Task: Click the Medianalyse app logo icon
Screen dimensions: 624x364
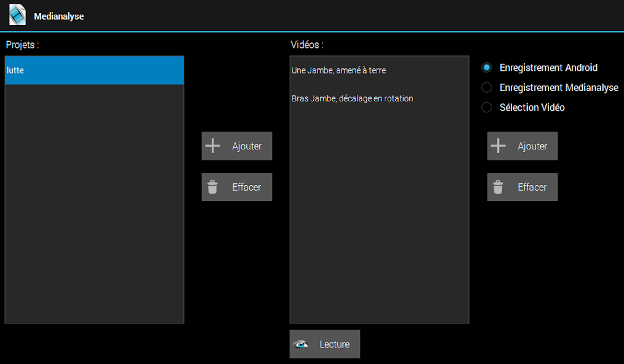Action: click(17, 15)
